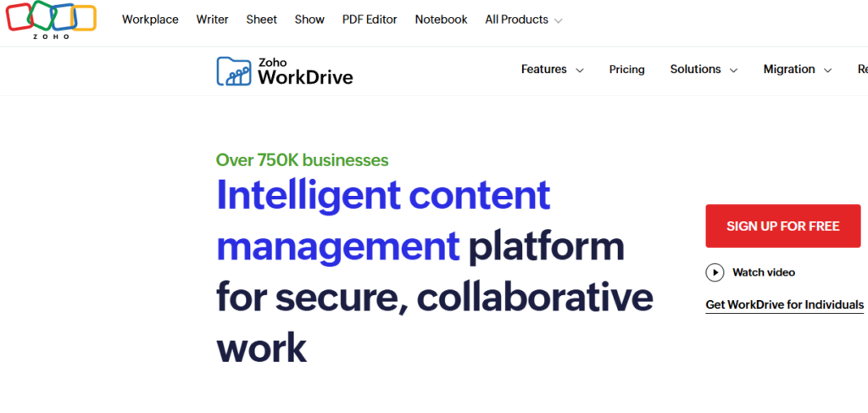Open the Zoho WorkDrive folder logo
Screen dimensions: 868x413
coord(234,71)
